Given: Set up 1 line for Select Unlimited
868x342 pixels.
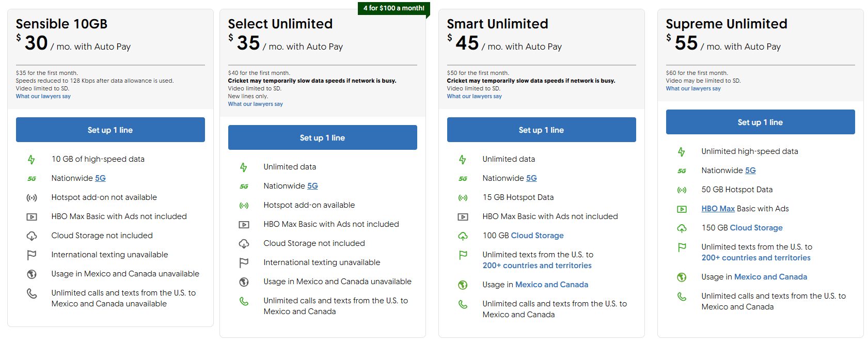Looking at the screenshot, I should tap(322, 137).
